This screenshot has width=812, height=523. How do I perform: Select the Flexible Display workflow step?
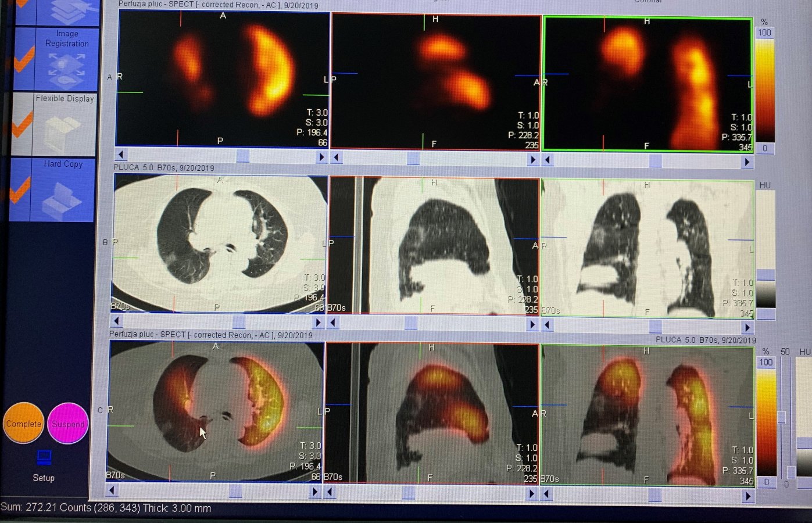[65, 124]
